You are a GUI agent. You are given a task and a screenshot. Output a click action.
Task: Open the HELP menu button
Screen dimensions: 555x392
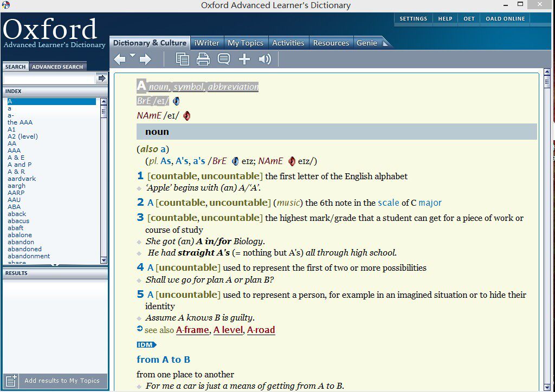[x=446, y=19]
